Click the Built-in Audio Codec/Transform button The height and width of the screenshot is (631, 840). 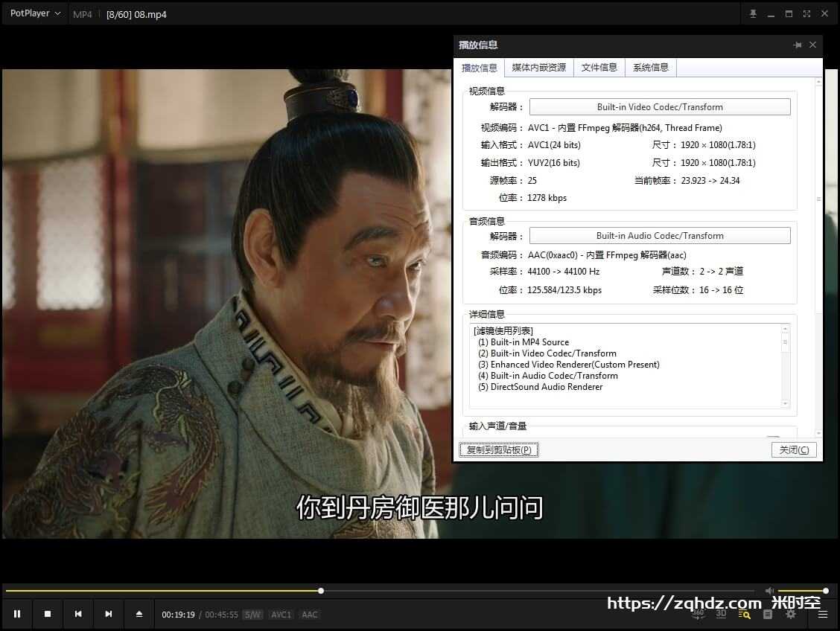click(660, 235)
